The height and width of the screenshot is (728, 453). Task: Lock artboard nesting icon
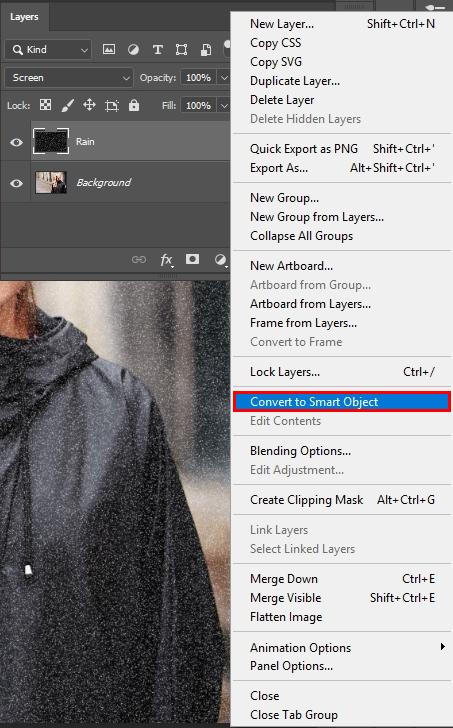click(x=112, y=105)
